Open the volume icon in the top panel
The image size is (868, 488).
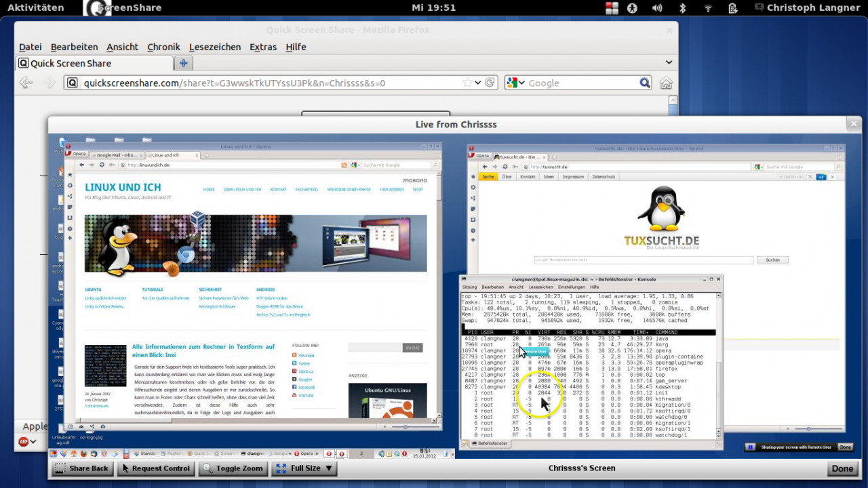pos(657,7)
